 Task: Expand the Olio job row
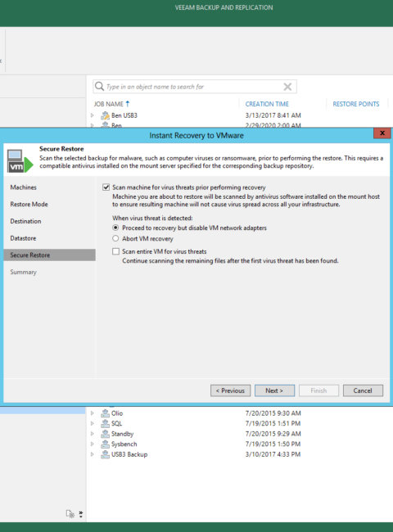tap(93, 413)
